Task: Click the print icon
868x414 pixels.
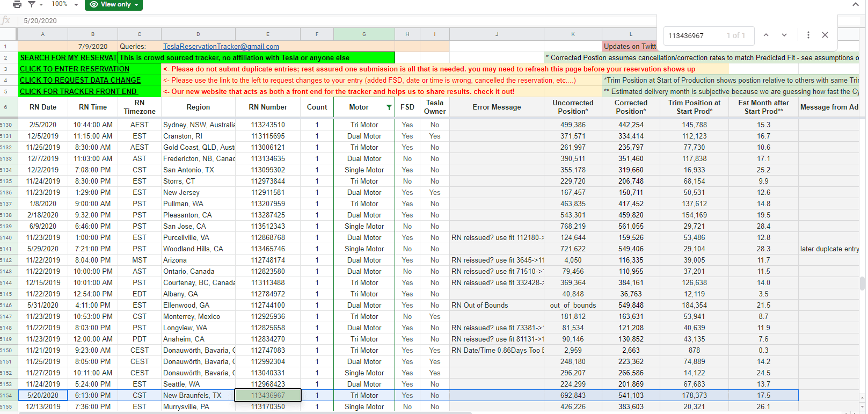Action: tap(17, 4)
